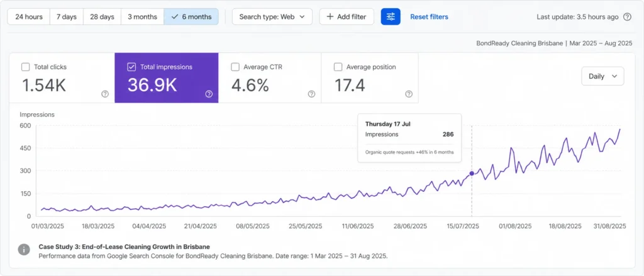
Task: Open the filter settings sliders icon
Action: pos(390,17)
